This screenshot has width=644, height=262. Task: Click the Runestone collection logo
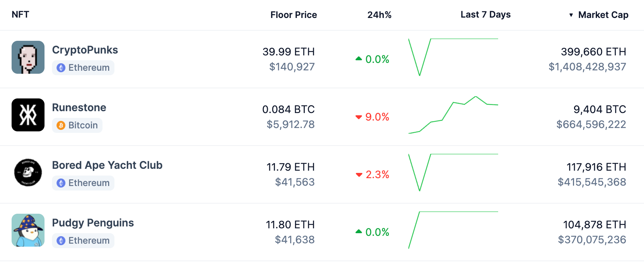[x=28, y=115]
